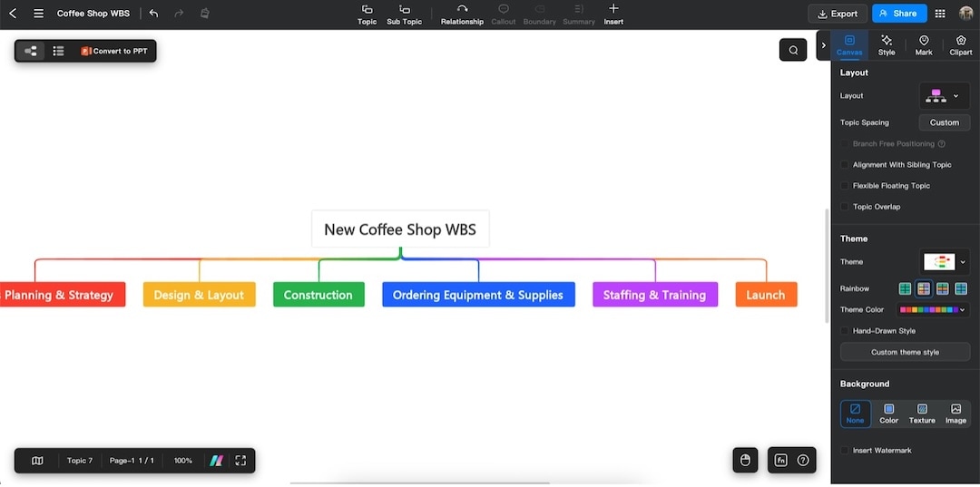Collapse the right side panel
The height and width of the screenshot is (487, 980).
click(x=823, y=45)
